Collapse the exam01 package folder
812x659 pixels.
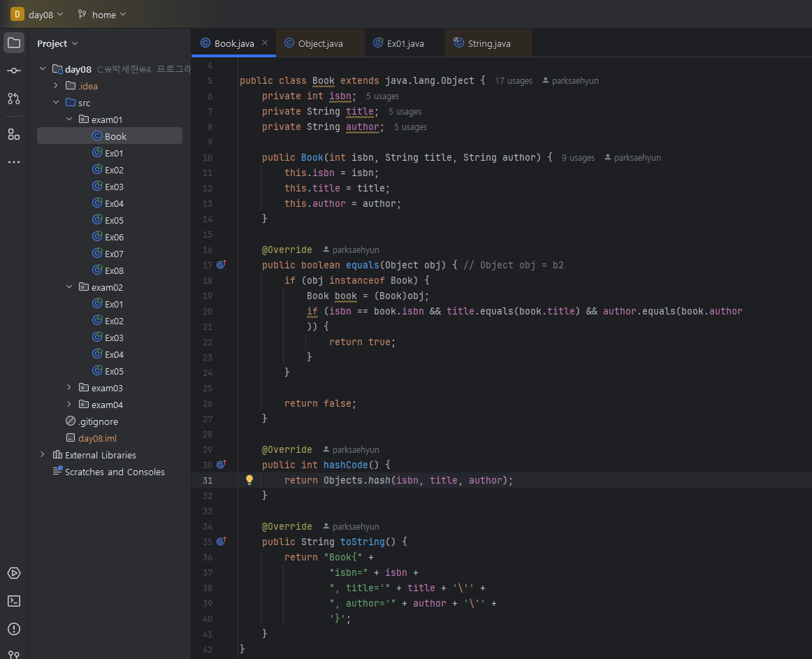pyautogui.click(x=69, y=120)
